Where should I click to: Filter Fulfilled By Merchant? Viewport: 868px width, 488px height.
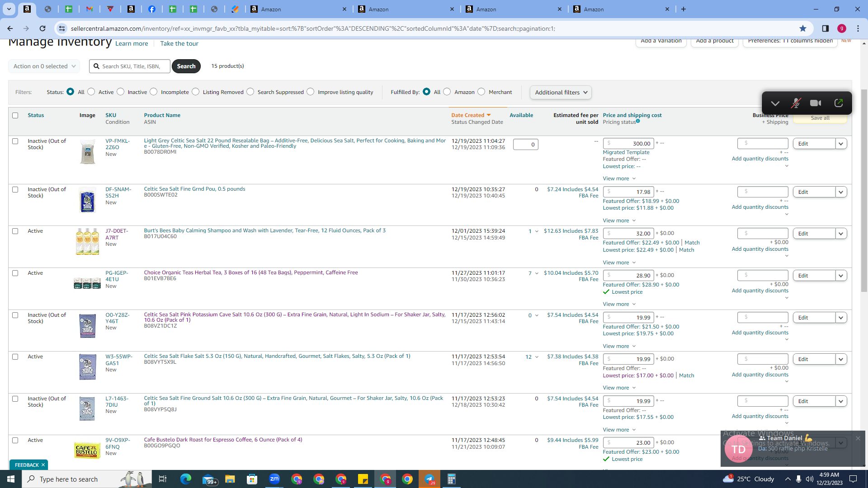(481, 92)
